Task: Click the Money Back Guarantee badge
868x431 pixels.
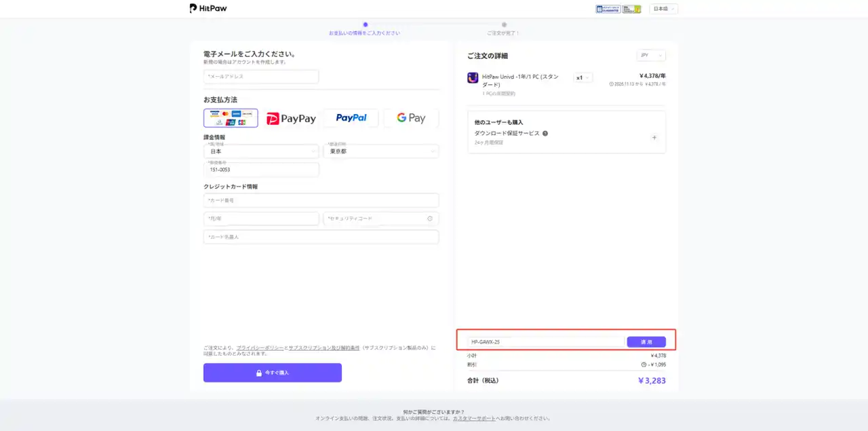Action: (x=607, y=9)
